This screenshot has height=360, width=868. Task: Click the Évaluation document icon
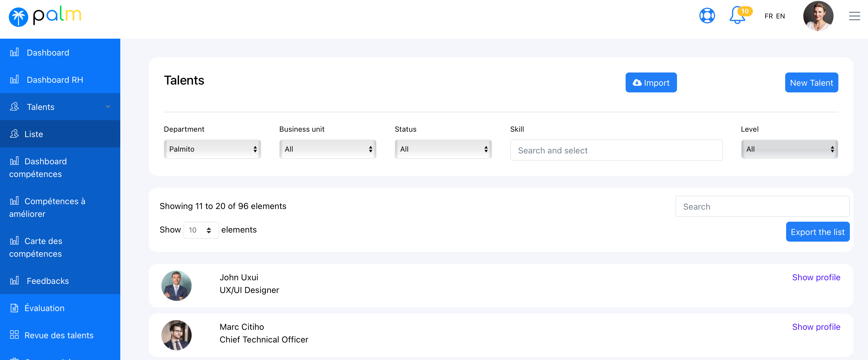14,308
